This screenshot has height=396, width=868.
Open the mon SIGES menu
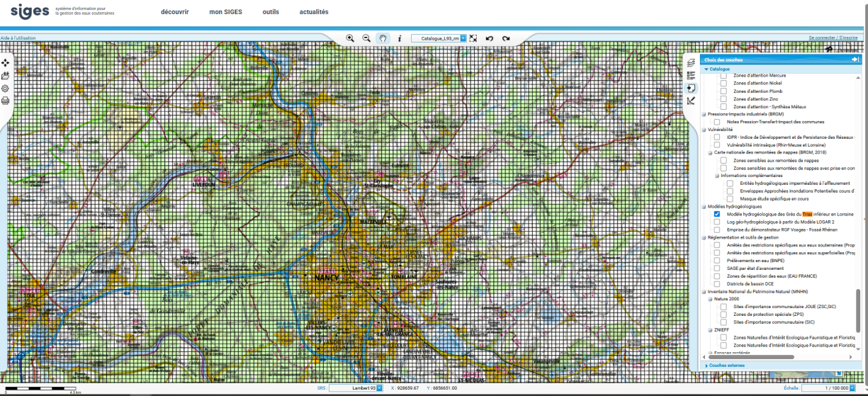point(226,12)
